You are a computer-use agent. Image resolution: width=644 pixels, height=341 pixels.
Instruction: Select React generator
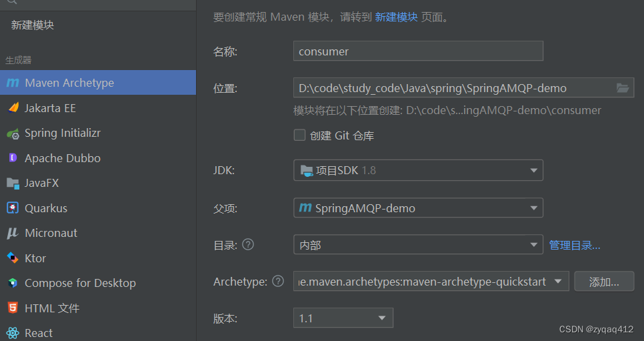[x=98, y=332]
